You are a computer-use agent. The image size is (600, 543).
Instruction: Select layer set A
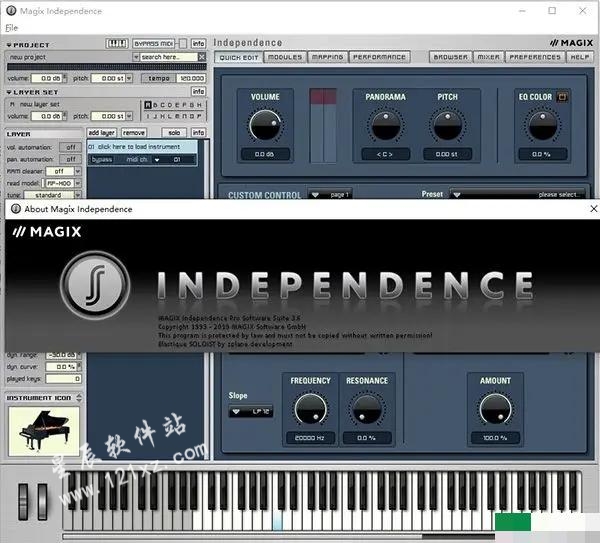coord(148,104)
